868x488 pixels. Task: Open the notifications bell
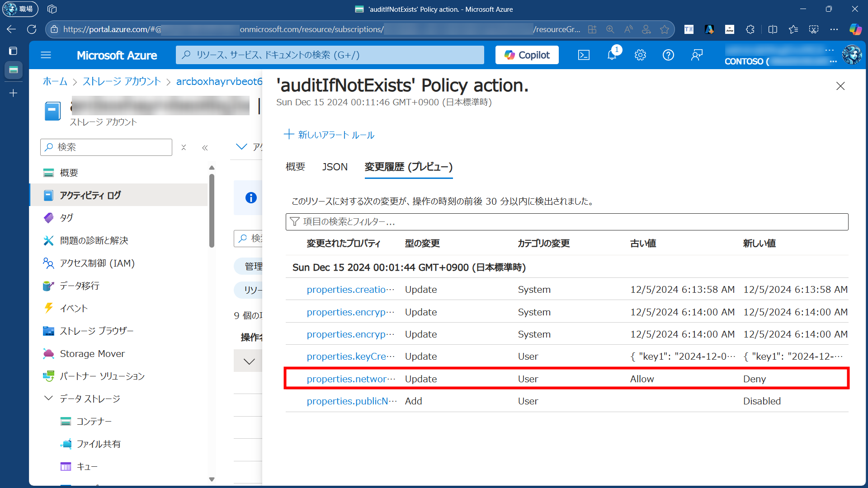tap(612, 55)
